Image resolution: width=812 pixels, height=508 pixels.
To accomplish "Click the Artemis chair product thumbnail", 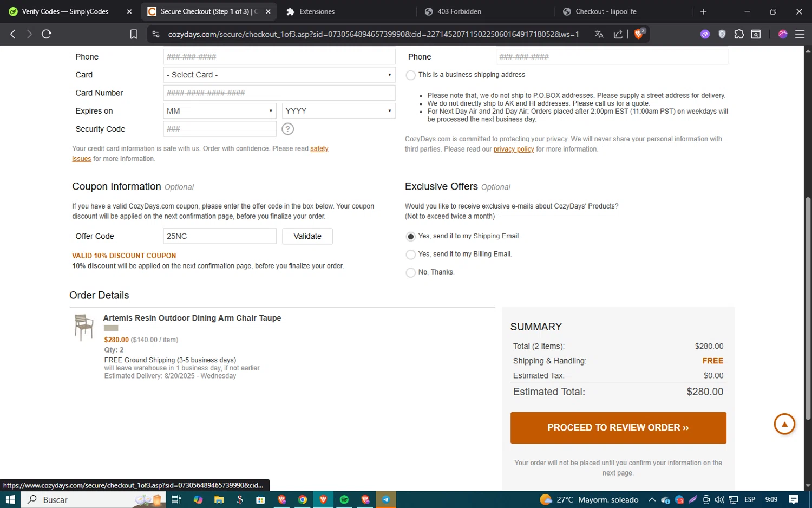I will point(84,328).
